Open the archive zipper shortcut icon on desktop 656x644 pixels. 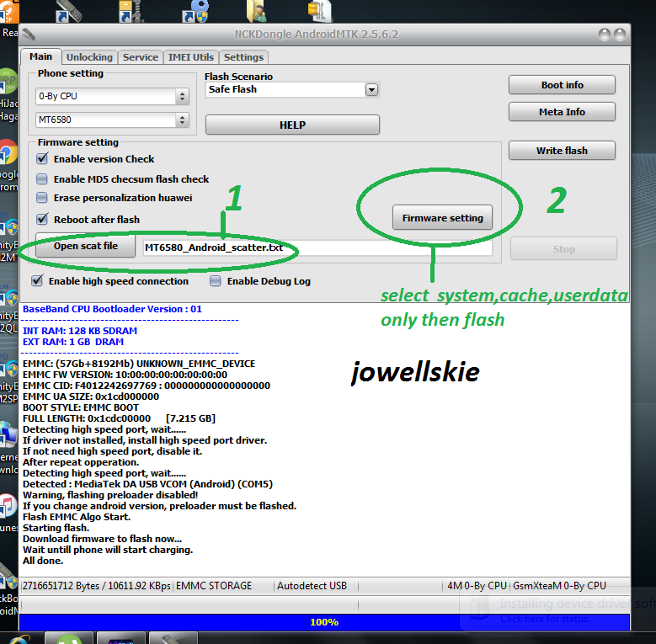(131, 11)
